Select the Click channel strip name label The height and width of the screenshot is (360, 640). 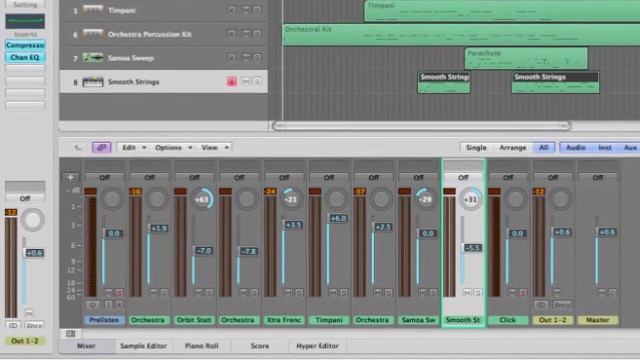click(x=508, y=320)
